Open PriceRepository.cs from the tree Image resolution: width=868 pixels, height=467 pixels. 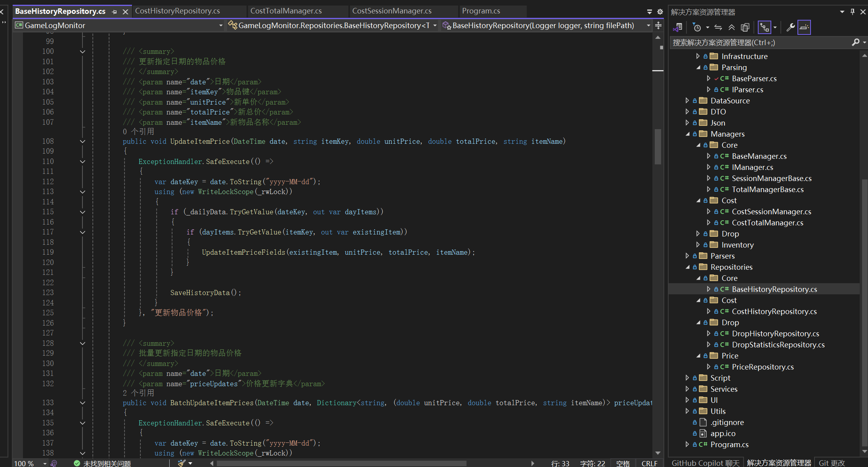point(762,367)
